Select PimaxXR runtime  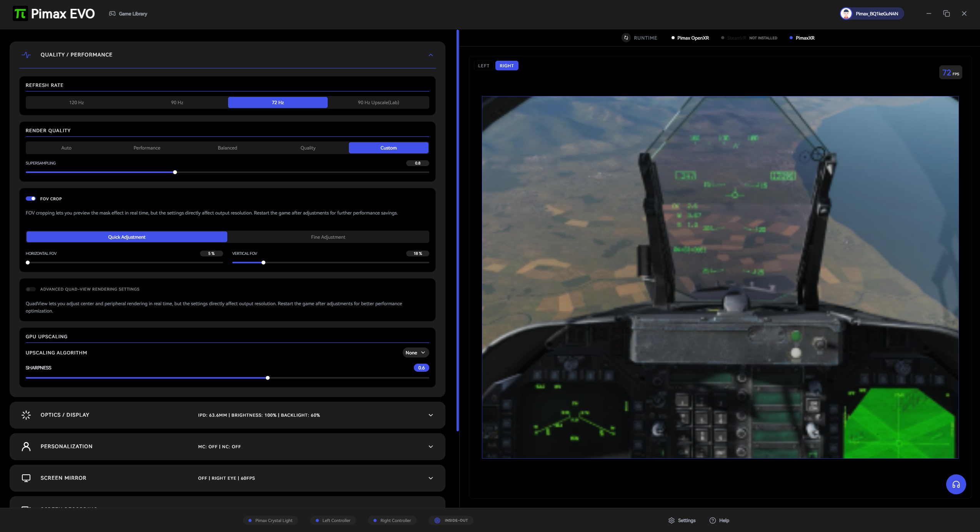[x=802, y=38]
